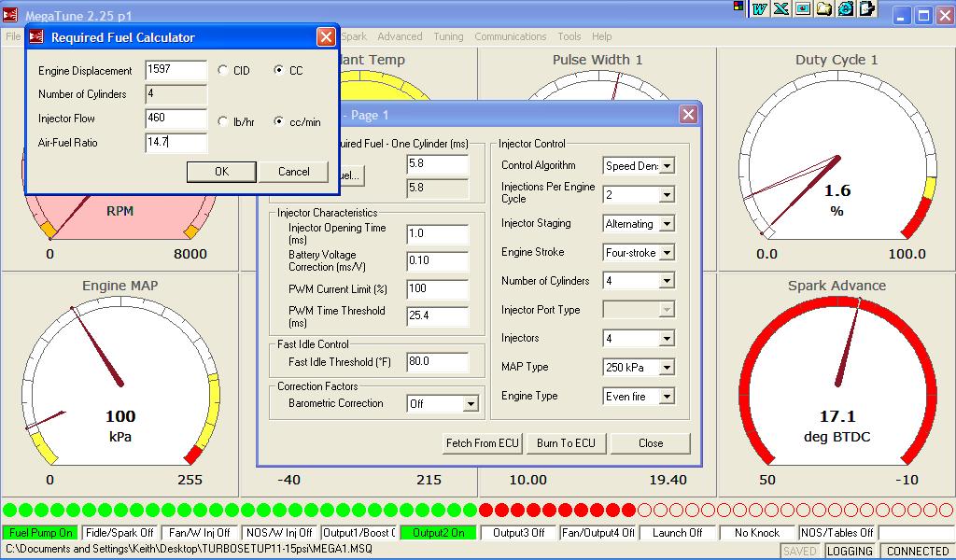Open PowerPoint from the Office shortcut bar
The height and width of the screenshot is (560, 956).
click(802, 8)
